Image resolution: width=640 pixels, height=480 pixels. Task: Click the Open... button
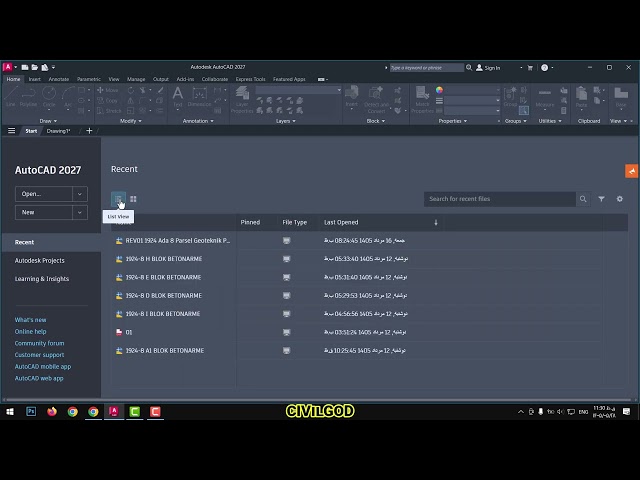(x=44, y=194)
